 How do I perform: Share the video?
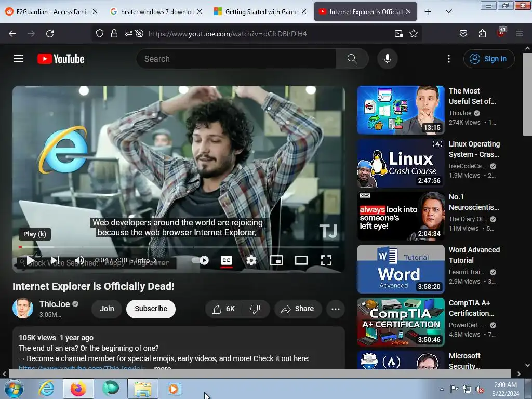(x=298, y=309)
